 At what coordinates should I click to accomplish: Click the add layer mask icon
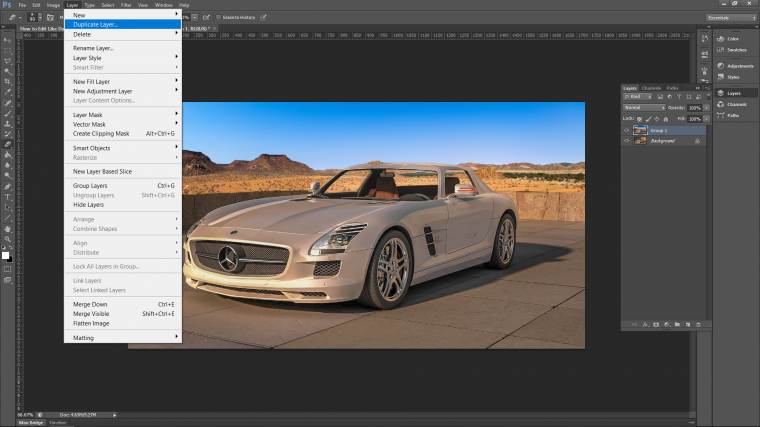click(x=656, y=325)
